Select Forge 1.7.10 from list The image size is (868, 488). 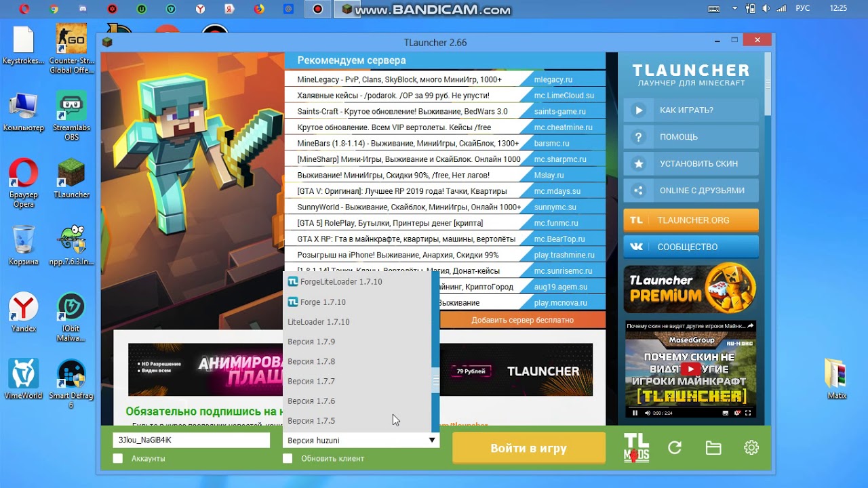[x=357, y=302]
